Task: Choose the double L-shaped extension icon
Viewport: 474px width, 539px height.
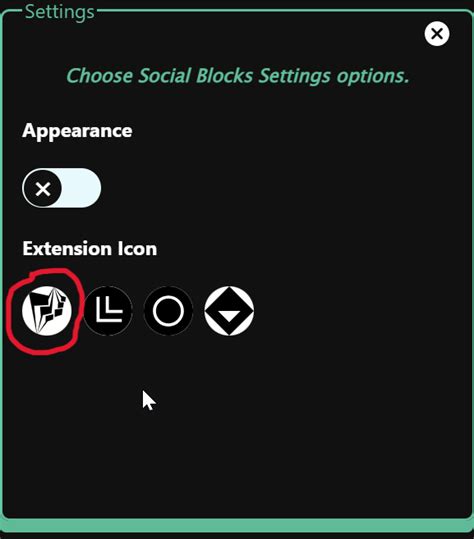Action: [x=108, y=310]
